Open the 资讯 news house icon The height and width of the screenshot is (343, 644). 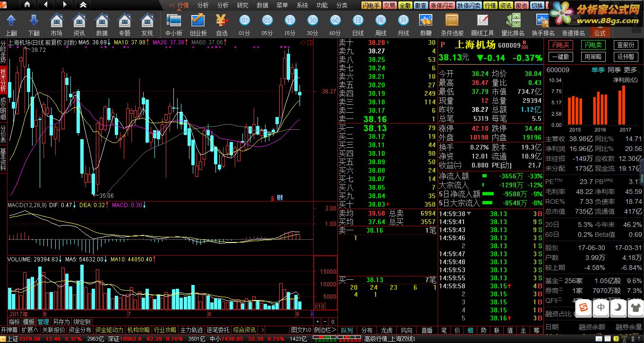[79, 25]
